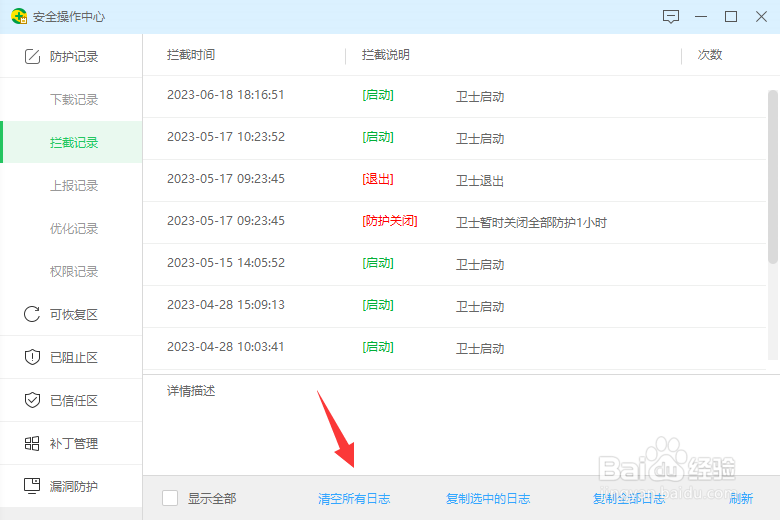Screen dimensions: 780x520
Task: Click 复制选中的日志 link
Action: click(488, 499)
